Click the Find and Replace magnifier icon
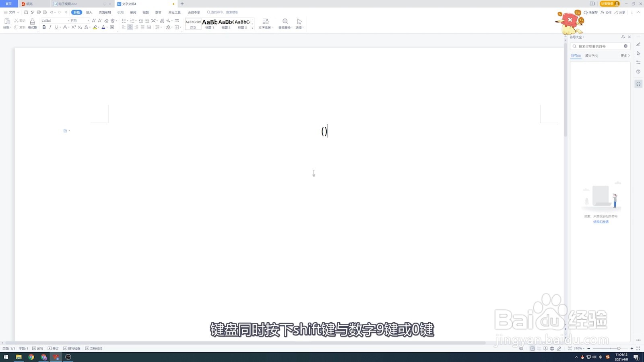Viewport: 644px width, 362px height. tap(285, 21)
